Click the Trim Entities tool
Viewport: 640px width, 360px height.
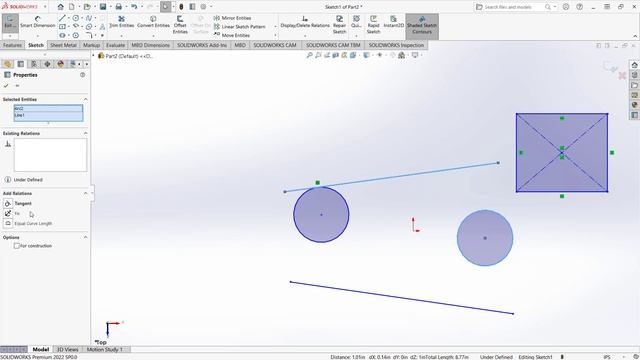[x=121, y=22]
